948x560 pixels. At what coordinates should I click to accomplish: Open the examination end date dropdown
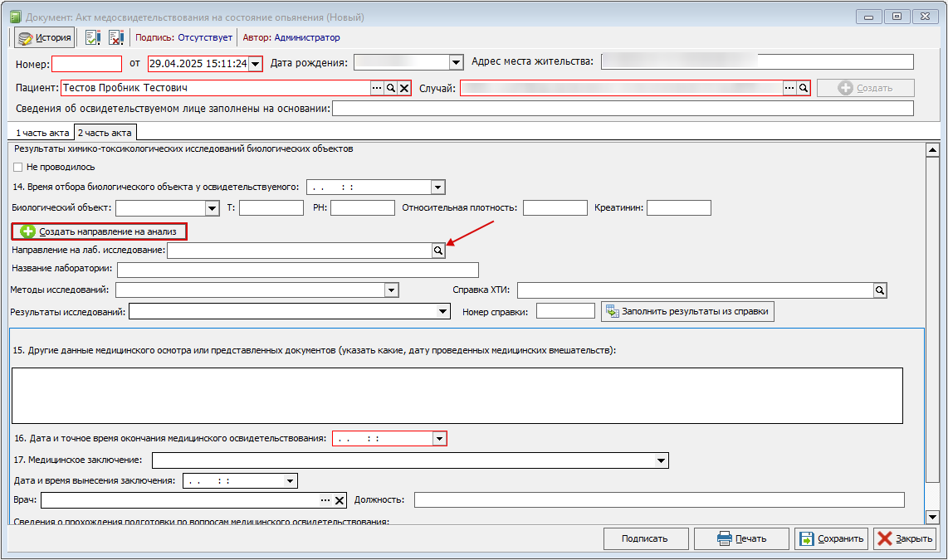point(439,439)
